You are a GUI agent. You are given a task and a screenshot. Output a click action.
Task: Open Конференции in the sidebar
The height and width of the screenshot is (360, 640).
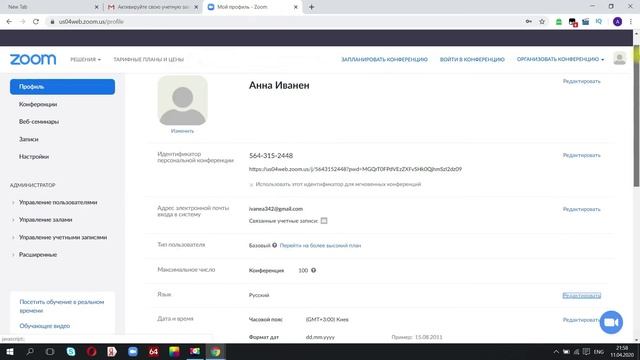click(38, 104)
